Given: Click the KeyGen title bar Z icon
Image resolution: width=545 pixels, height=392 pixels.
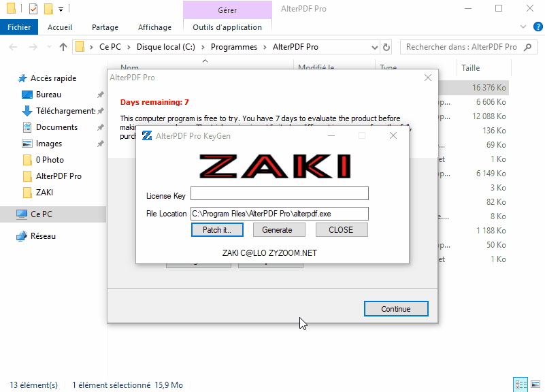Looking at the screenshot, I should (x=147, y=135).
